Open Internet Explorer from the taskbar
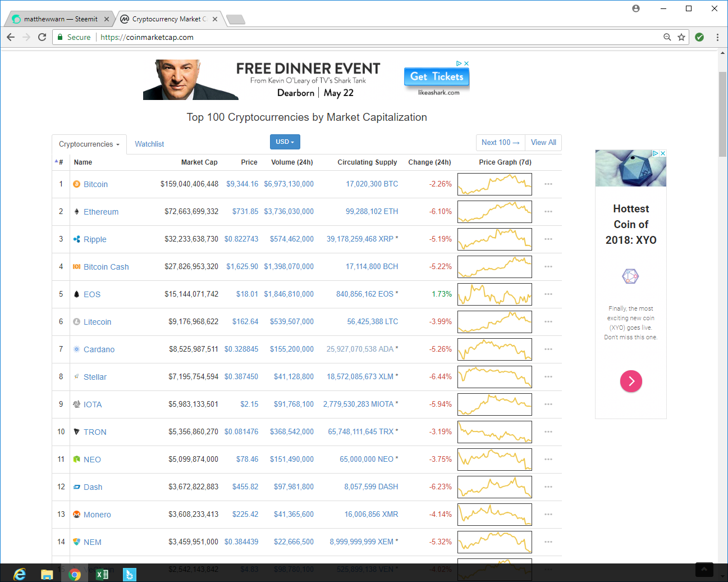This screenshot has height=582, width=728. click(20, 574)
